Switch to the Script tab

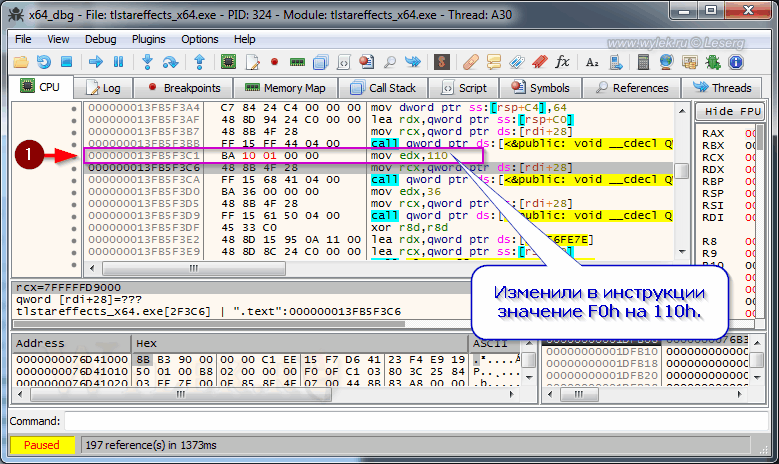pos(464,88)
